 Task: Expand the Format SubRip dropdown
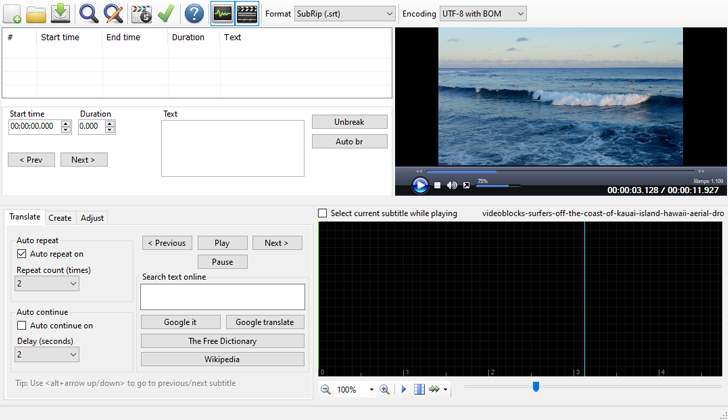345,14
